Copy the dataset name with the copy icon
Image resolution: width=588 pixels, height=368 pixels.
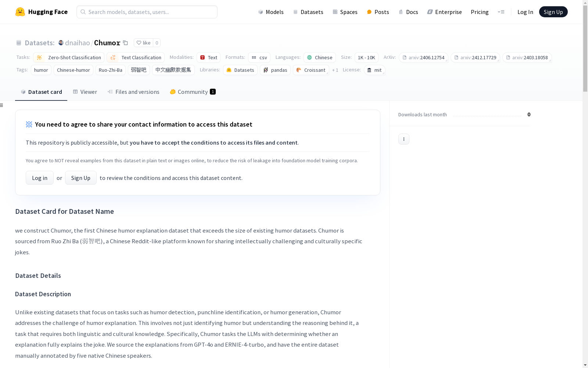[125, 43]
